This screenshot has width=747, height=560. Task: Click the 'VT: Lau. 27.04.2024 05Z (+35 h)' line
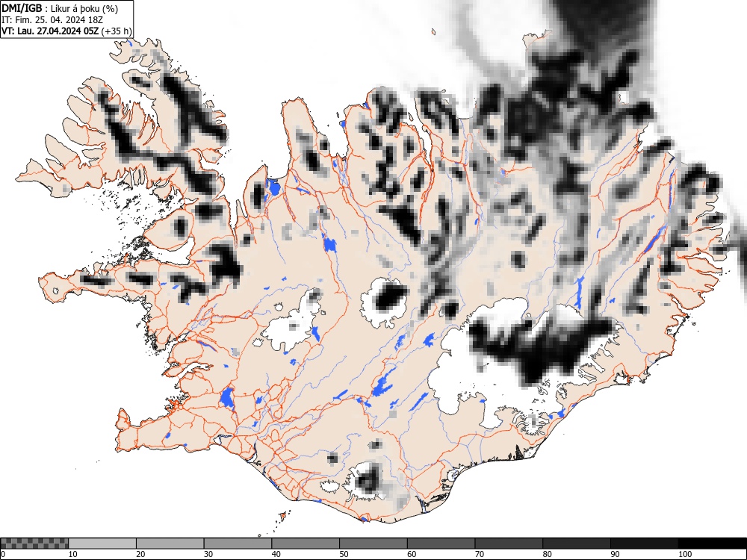pyautogui.click(x=66, y=31)
